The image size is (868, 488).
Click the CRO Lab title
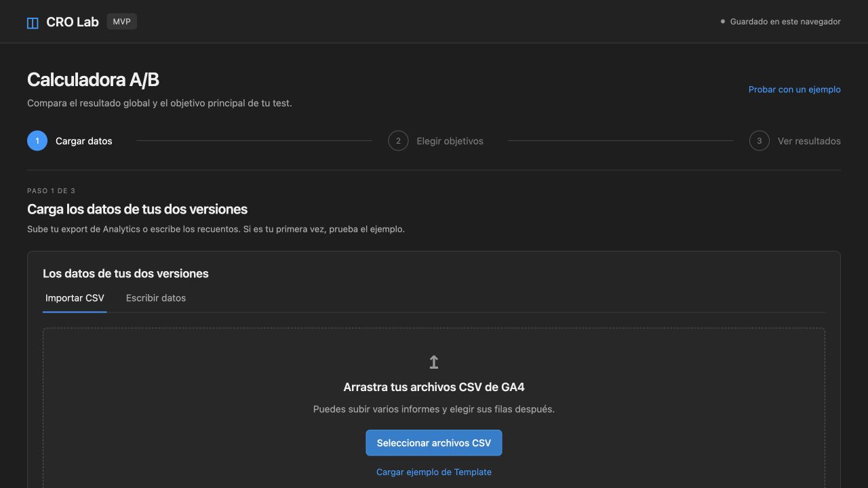[x=73, y=22]
